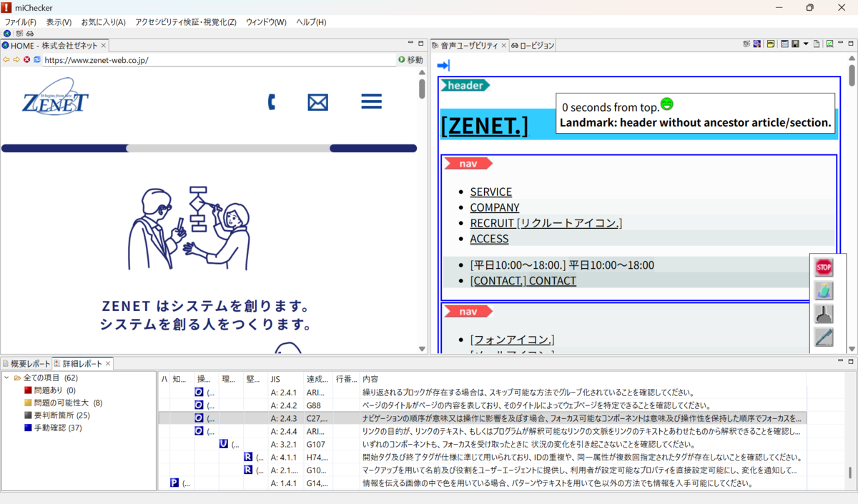Open the ウィンドウ(W) menu
The width and height of the screenshot is (858, 504).
(x=266, y=22)
